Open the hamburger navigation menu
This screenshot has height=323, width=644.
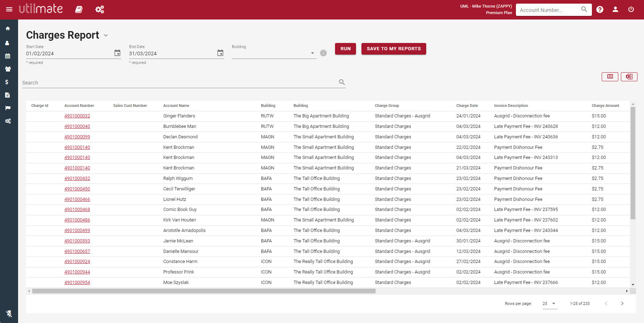pos(9,9)
